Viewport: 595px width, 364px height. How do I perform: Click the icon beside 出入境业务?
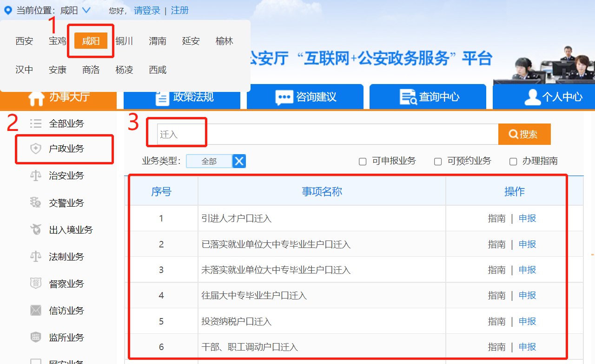point(36,229)
